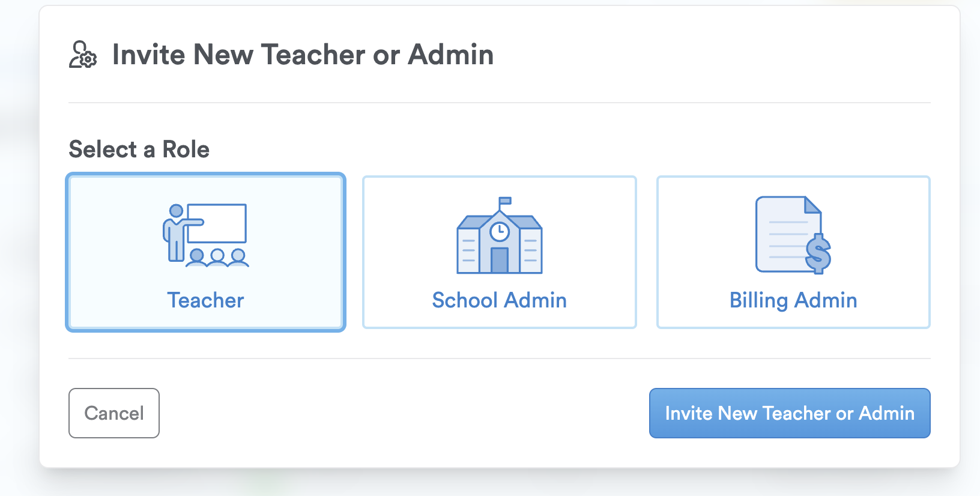Viewport: 980px width, 496px height.
Task: Click the "School Admin" text label
Action: tap(499, 300)
